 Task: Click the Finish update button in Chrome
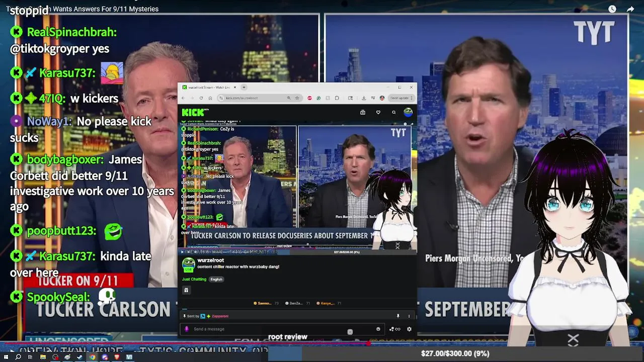[402, 98]
